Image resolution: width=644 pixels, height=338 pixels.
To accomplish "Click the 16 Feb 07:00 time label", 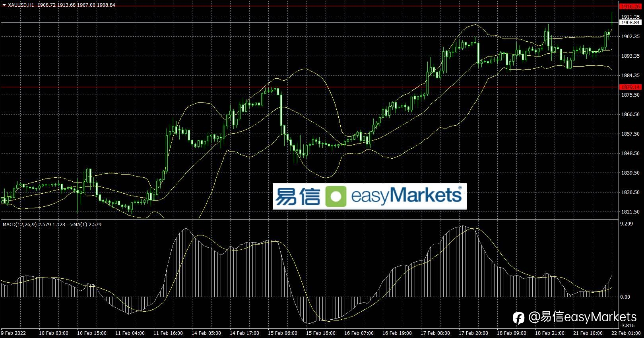I will [359, 333].
